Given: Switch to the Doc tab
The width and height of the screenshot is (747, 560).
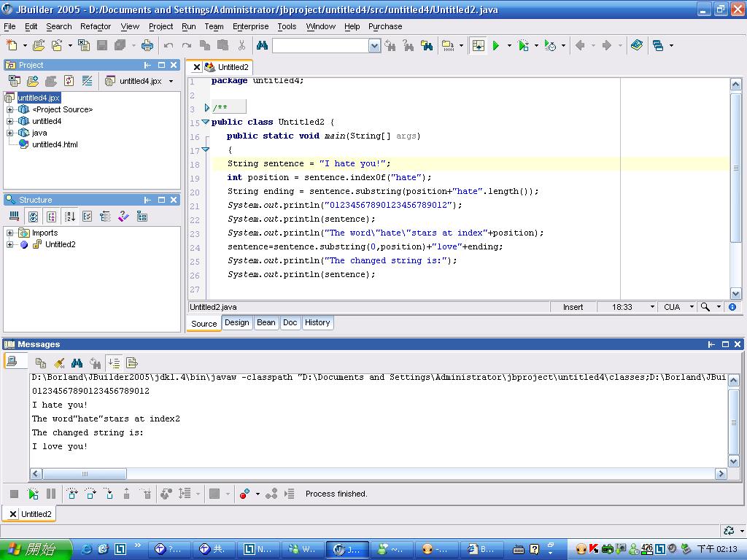Looking at the screenshot, I should coord(290,323).
